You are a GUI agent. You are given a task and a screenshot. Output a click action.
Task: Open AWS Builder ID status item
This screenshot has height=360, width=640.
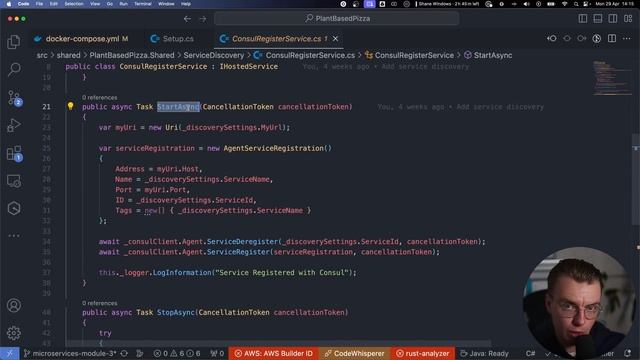273,353
